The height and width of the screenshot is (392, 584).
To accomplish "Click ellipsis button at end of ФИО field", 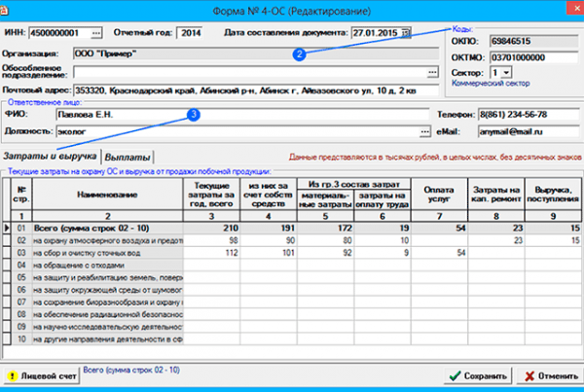I will pos(432,115).
